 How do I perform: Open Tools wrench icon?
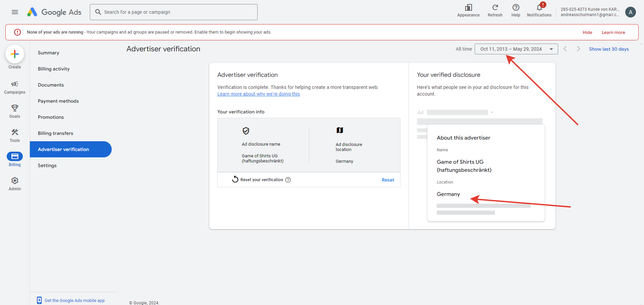(x=15, y=132)
